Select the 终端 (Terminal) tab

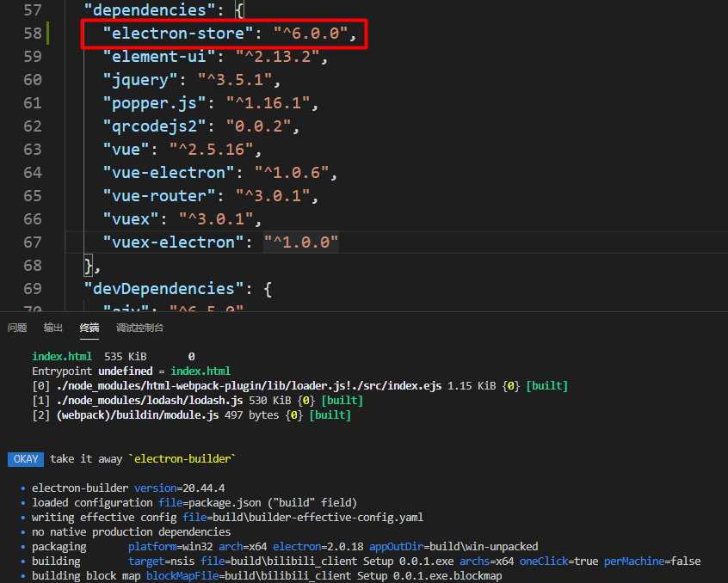point(89,328)
